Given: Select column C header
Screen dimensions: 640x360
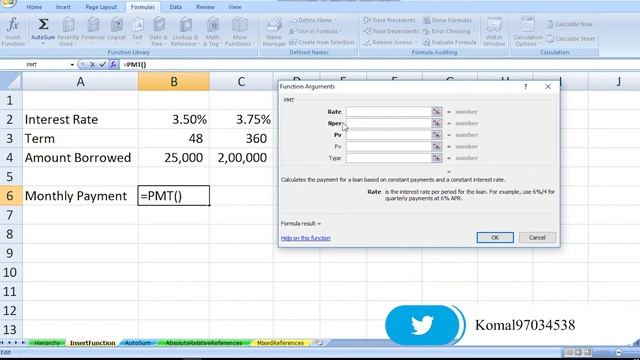Looking at the screenshot, I should click(241, 82).
